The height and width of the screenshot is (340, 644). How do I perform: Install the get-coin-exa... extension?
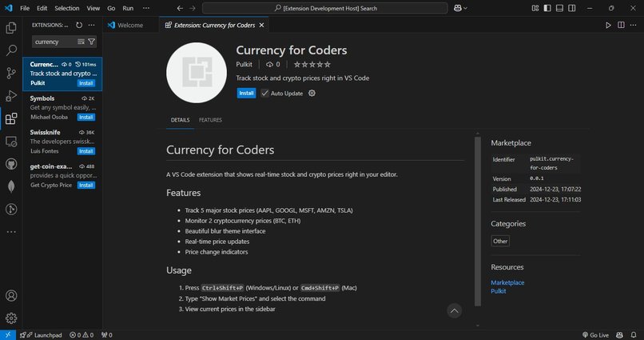[86, 186]
